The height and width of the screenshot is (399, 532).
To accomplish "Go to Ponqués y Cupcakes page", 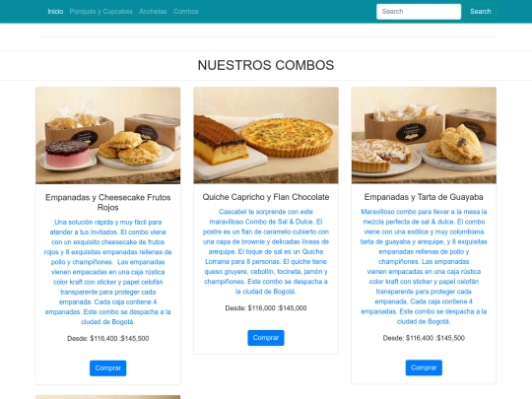I will (101, 12).
